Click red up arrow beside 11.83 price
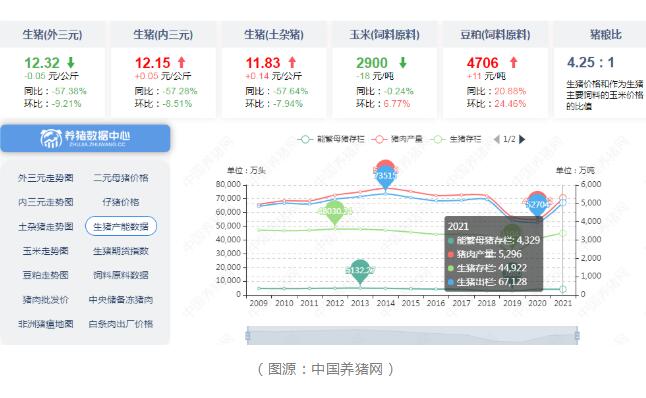The height and width of the screenshot is (398, 646). coord(292,63)
